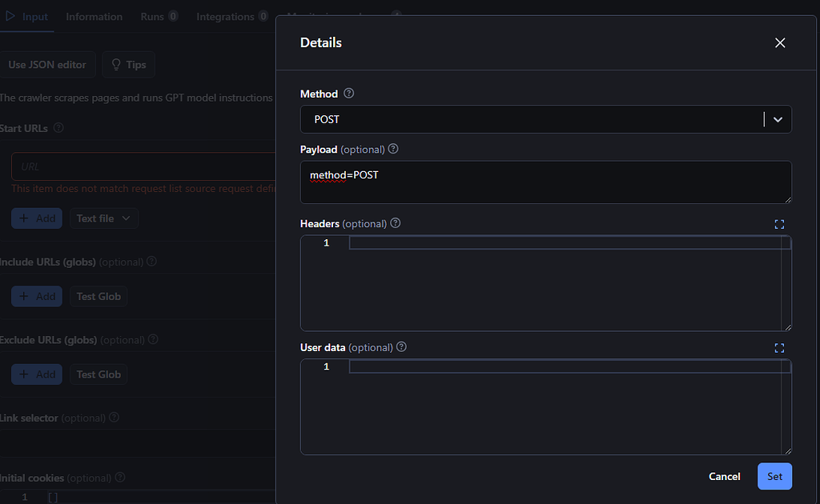Open the Tips button
This screenshot has height=504, width=820.
point(128,65)
